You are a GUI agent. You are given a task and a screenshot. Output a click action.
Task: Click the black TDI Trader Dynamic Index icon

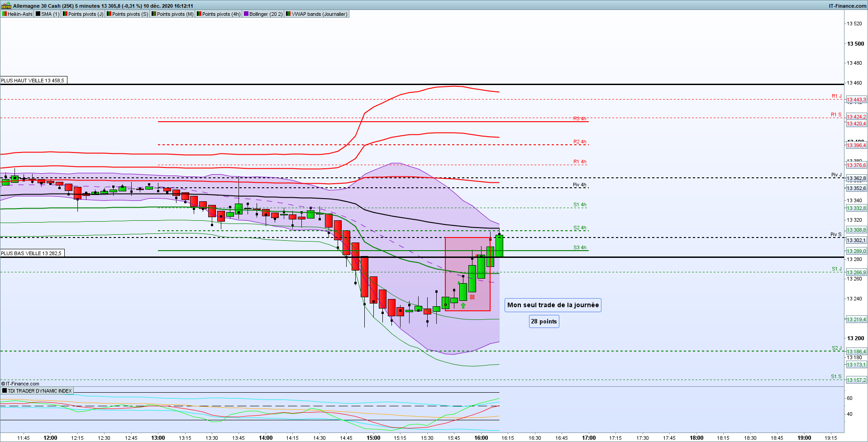tap(4, 390)
